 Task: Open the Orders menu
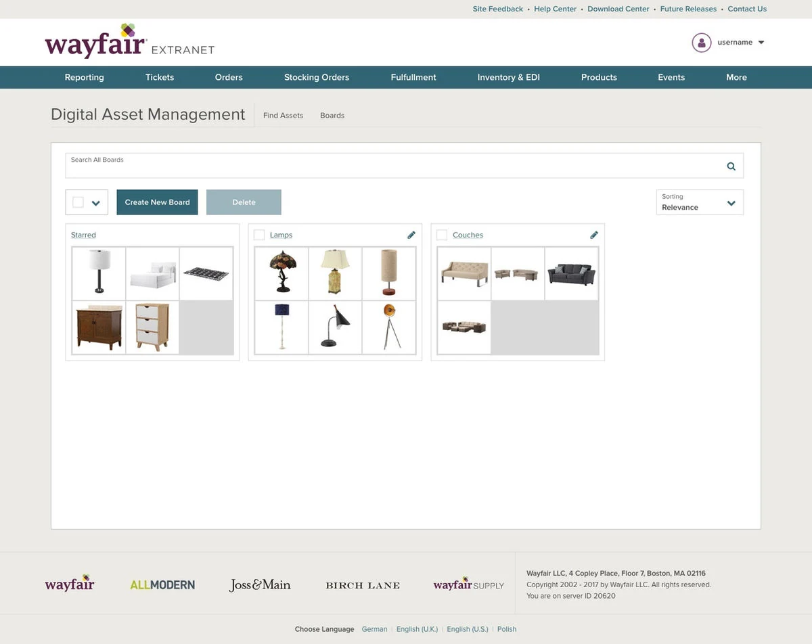229,77
